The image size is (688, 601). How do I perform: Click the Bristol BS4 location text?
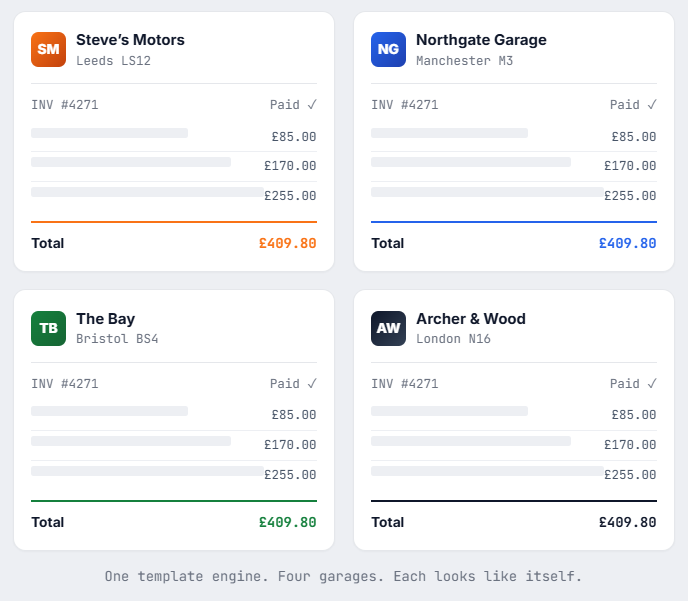[x=117, y=339]
